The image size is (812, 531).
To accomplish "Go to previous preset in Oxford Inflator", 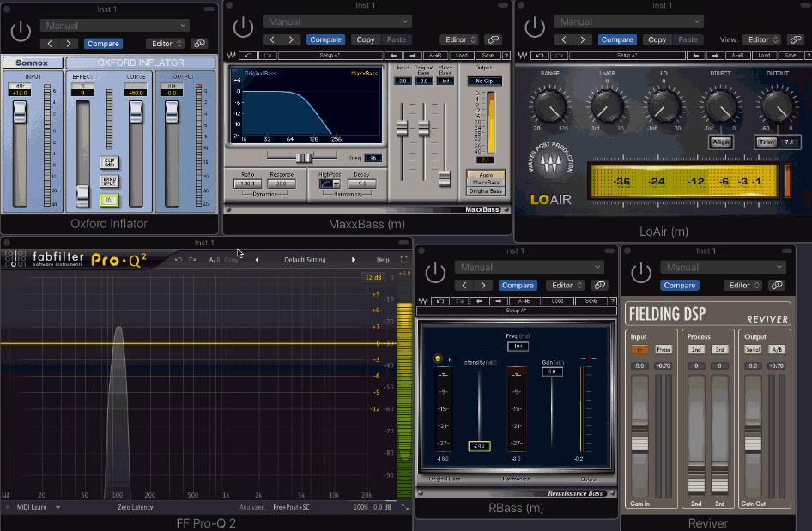I will tap(50, 44).
